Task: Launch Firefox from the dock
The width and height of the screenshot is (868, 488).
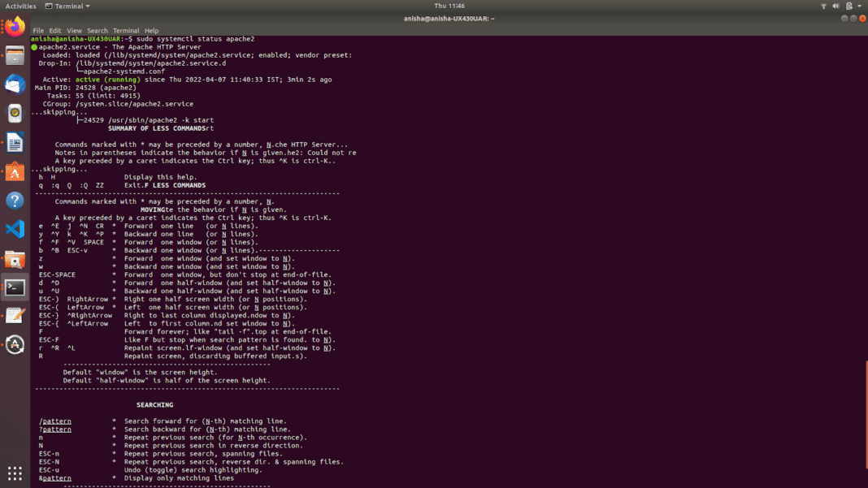Action: click(x=14, y=27)
